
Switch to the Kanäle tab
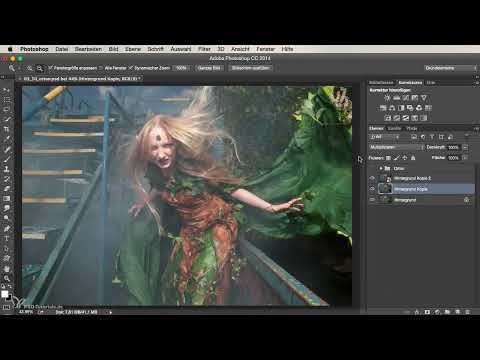pos(394,128)
